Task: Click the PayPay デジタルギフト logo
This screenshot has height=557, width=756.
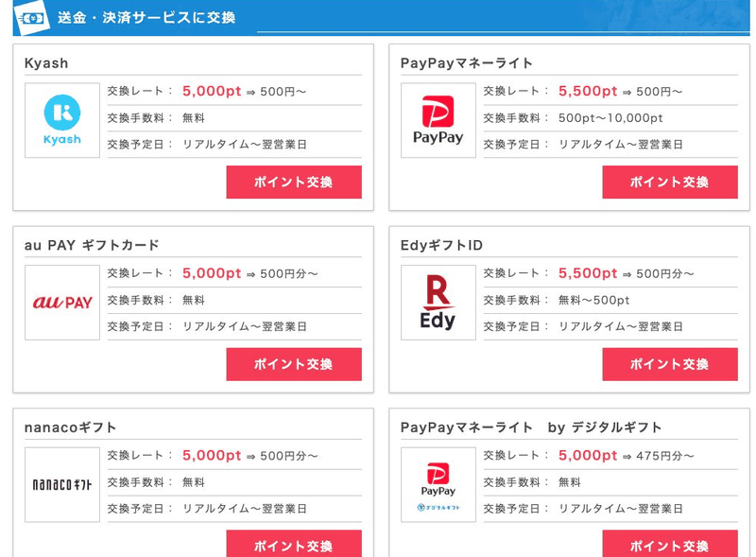Action: point(438,484)
